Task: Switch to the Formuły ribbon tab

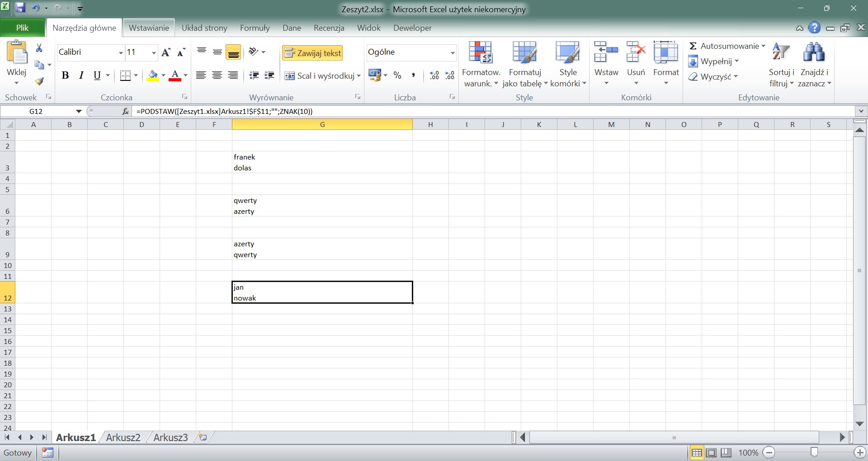Action: [x=255, y=28]
